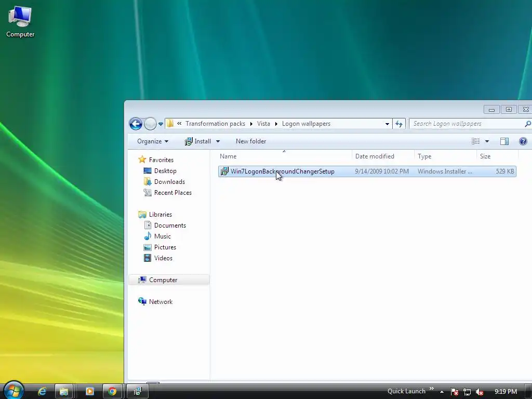Screen dimensions: 532x399
Task: Open the Organize menu
Action: [153, 141]
